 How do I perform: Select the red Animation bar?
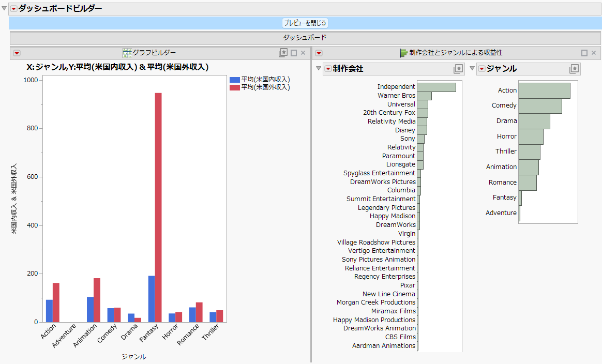(x=97, y=300)
